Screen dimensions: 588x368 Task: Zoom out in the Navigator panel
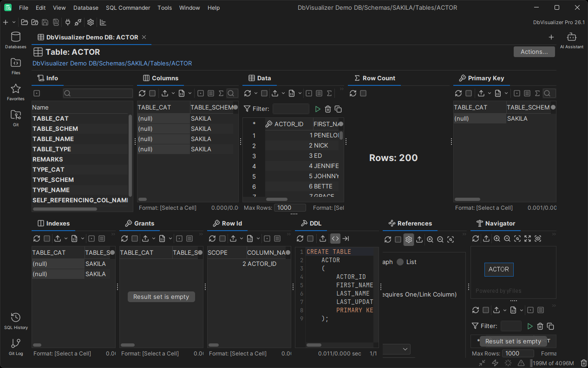click(x=507, y=239)
